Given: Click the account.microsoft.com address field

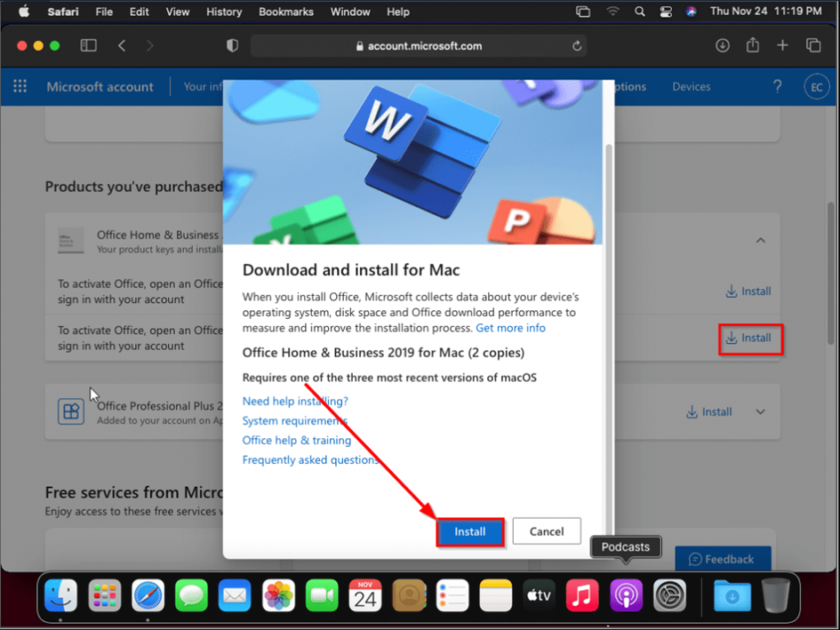Looking at the screenshot, I should click(x=419, y=46).
